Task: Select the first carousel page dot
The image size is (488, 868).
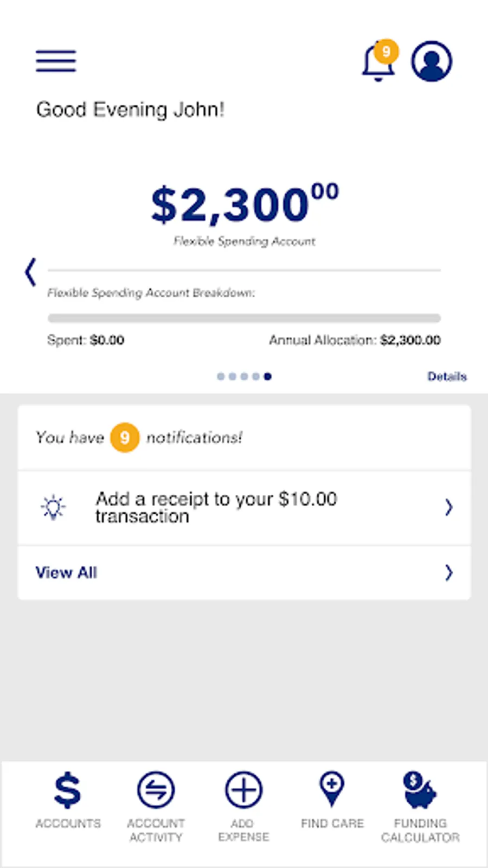Action: pos(221,376)
